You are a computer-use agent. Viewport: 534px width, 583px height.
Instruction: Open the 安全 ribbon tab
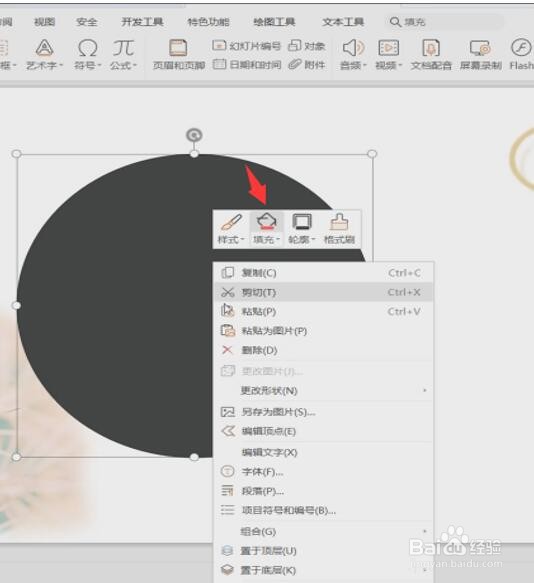[87, 22]
